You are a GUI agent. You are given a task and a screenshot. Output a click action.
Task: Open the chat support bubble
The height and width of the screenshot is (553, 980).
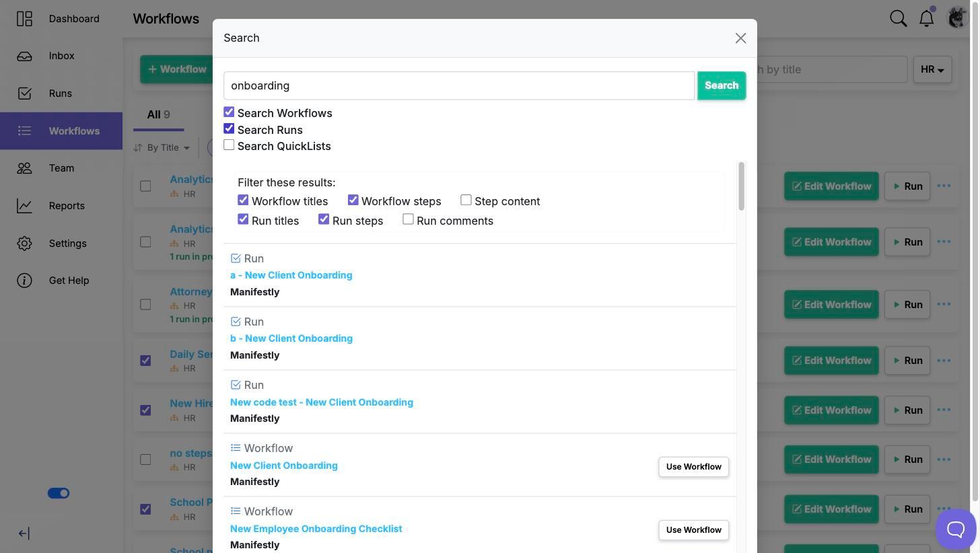[x=956, y=529]
